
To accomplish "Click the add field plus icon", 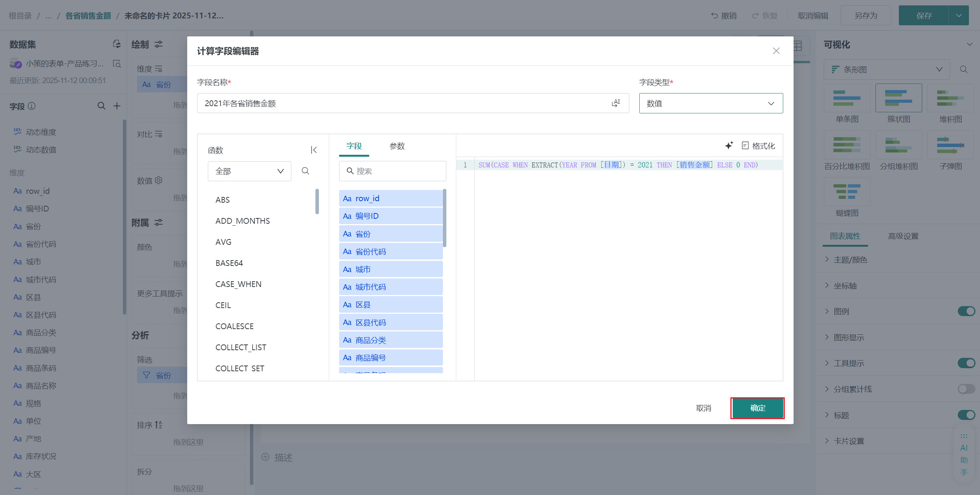I will click(117, 106).
